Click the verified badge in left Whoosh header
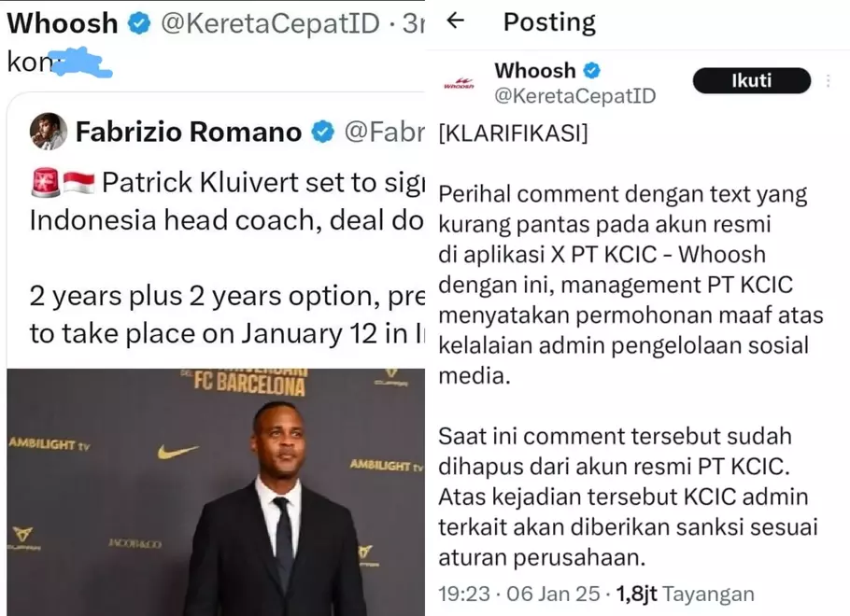 point(139,23)
